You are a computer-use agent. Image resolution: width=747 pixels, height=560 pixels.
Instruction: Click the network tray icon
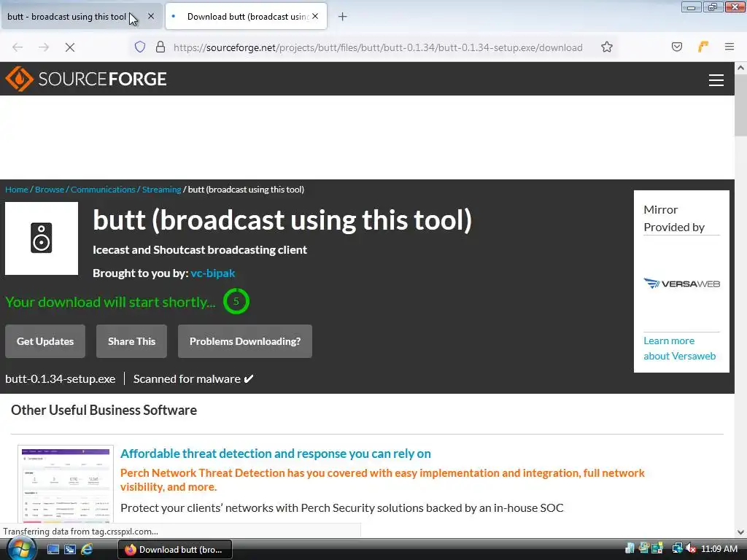click(x=677, y=549)
